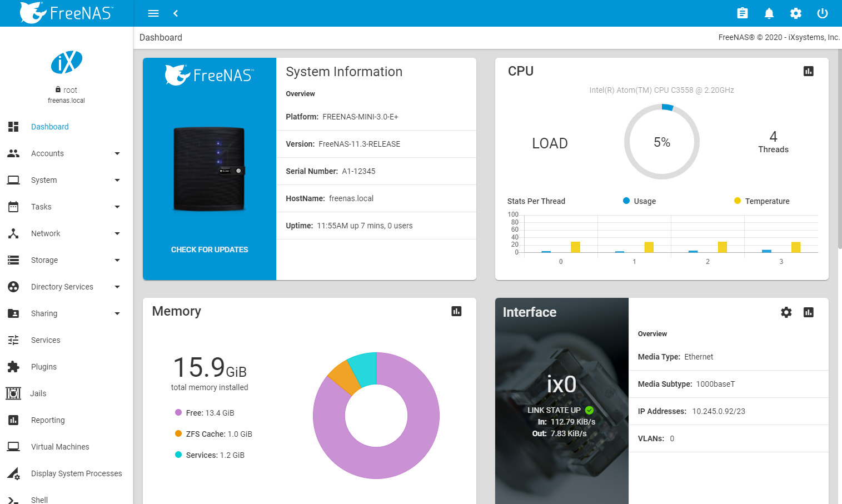Open Interface settings gear icon
The height and width of the screenshot is (504, 842).
coord(786,312)
